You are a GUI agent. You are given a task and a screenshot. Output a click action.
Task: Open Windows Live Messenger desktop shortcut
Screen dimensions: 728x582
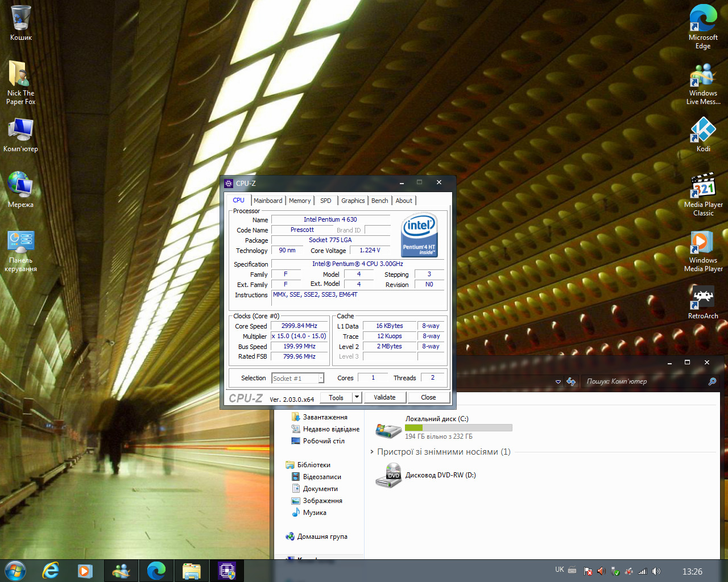click(x=703, y=76)
